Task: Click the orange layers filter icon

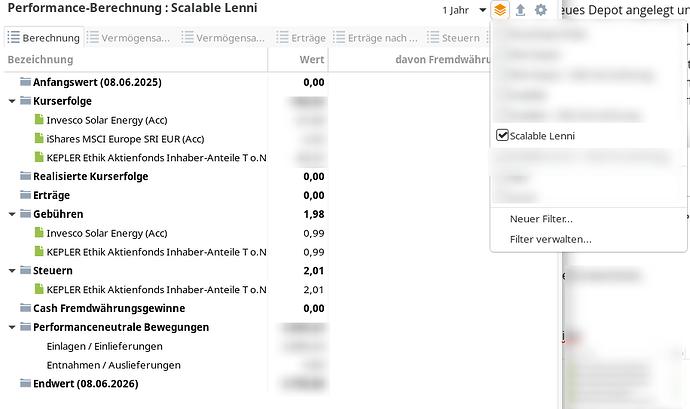Action: coord(500,10)
